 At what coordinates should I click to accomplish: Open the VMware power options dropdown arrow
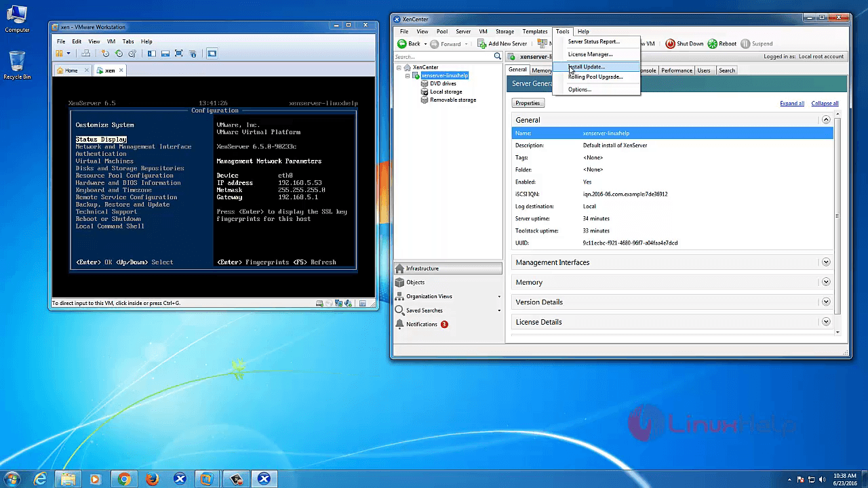68,54
